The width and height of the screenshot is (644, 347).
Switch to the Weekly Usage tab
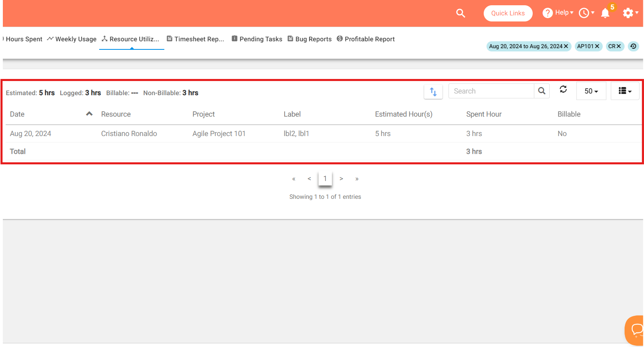click(x=72, y=39)
